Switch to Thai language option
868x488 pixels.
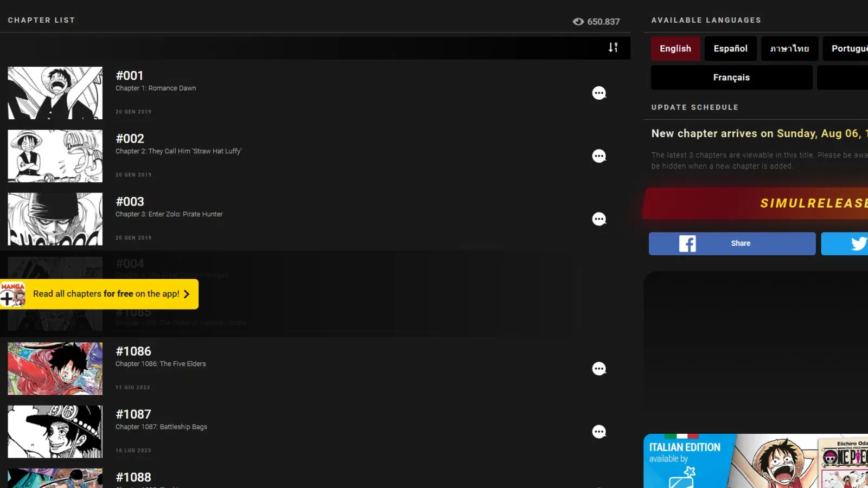(x=789, y=48)
